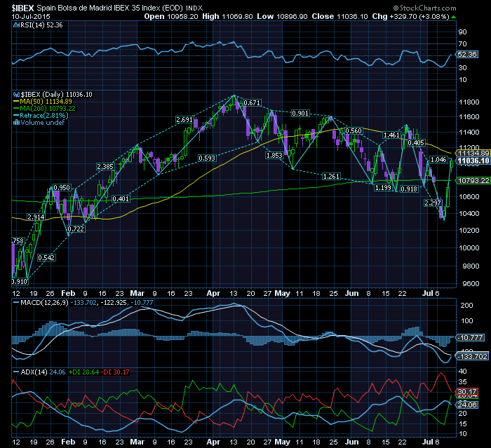Click the ADX(14) 24.06 legend label
This screenshot has height=448, width=491.
pos(39,372)
